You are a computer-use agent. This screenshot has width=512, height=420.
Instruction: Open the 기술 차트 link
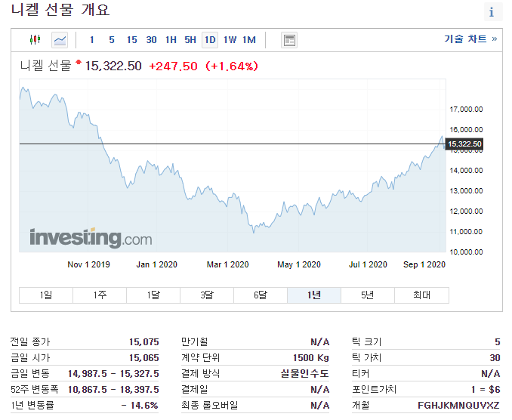point(470,39)
